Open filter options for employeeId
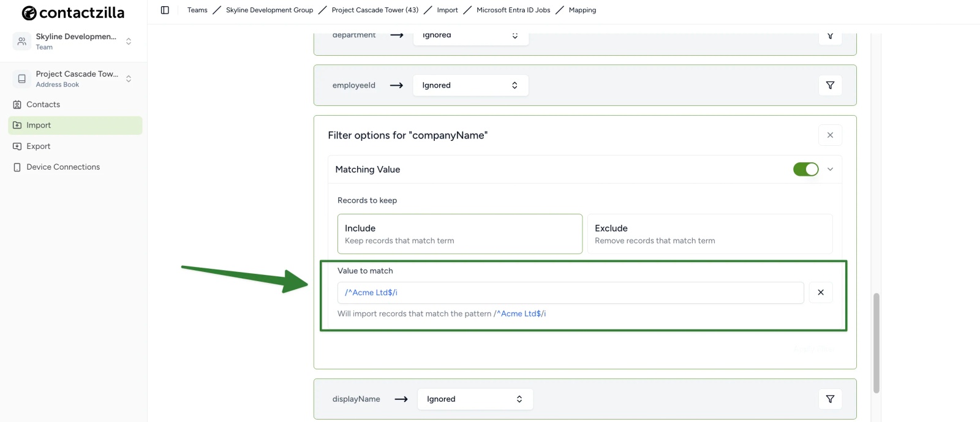 pyautogui.click(x=830, y=85)
